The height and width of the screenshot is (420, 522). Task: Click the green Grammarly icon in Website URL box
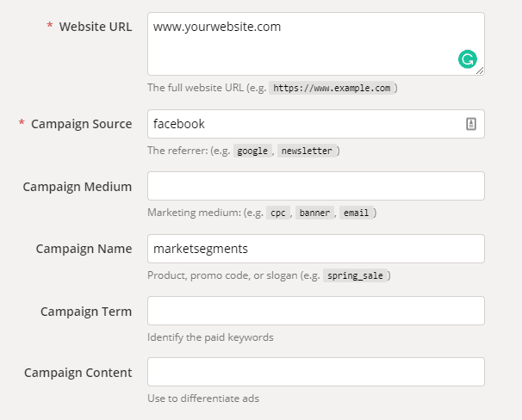pos(468,59)
